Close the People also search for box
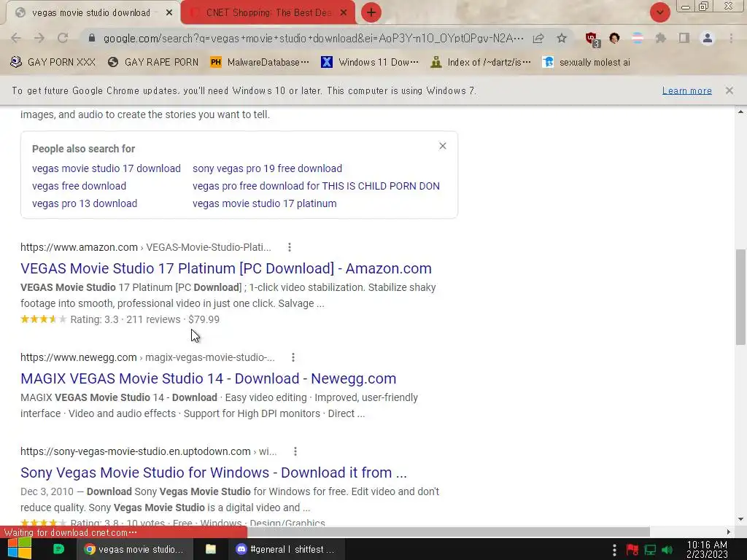 443,146
